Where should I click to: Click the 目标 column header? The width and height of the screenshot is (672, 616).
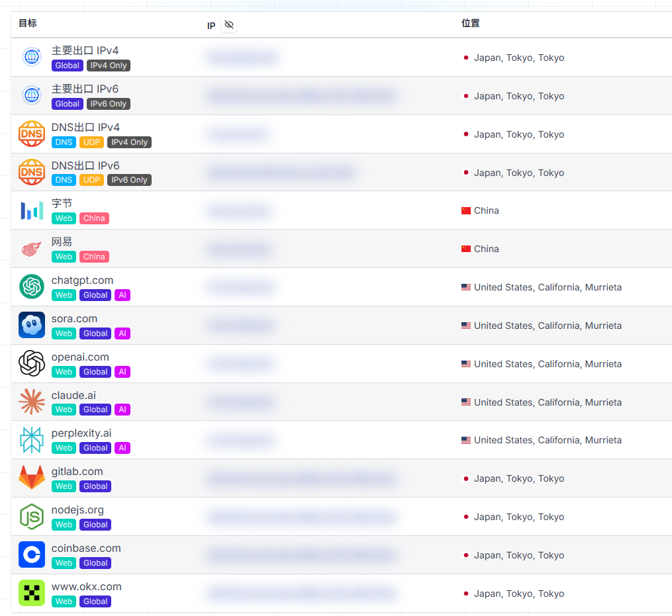[28, 23]
